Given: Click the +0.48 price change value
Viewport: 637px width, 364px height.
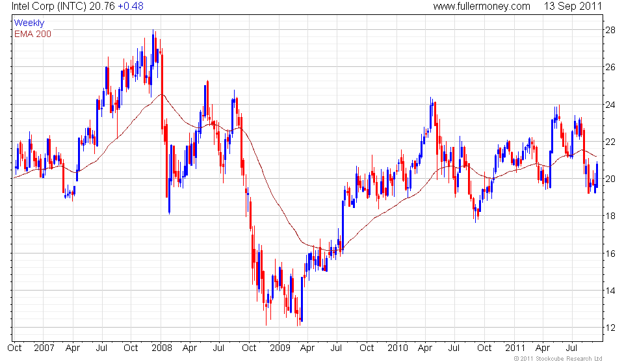Looking at the screenshot, I should [131, 6].
